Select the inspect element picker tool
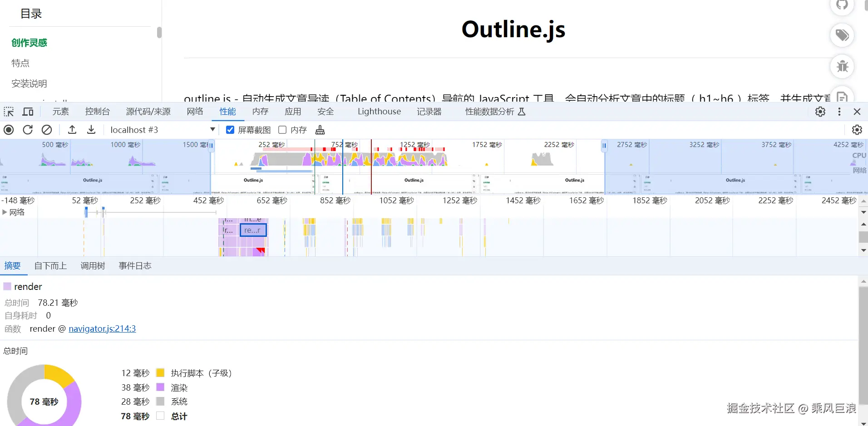This screenshot has height=426, width=868. point(8,111)
